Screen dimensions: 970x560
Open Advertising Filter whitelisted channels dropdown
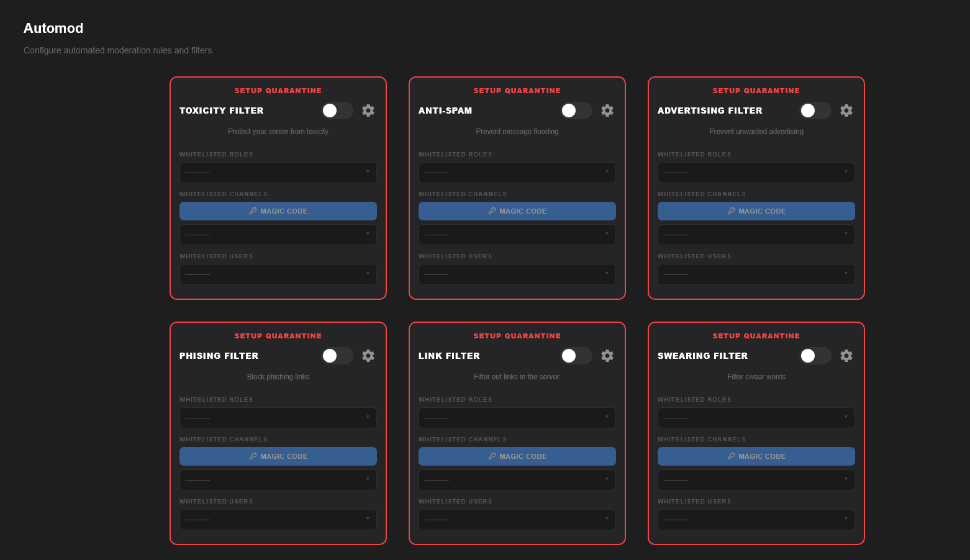pyautogui.click(x=756, y=235)
